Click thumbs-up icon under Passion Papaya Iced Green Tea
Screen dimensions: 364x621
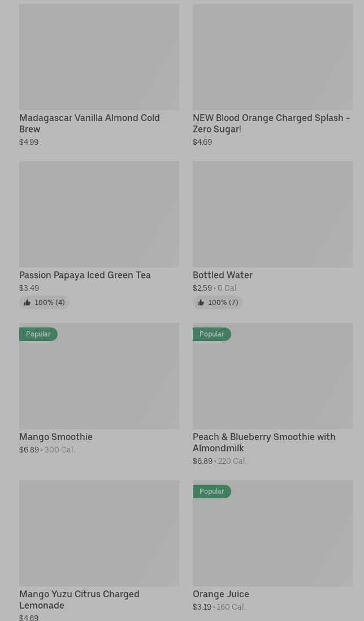[27, 303]
